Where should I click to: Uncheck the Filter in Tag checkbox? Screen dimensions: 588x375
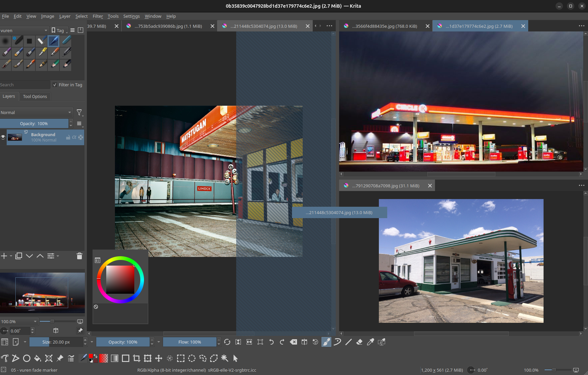[55, 85]
